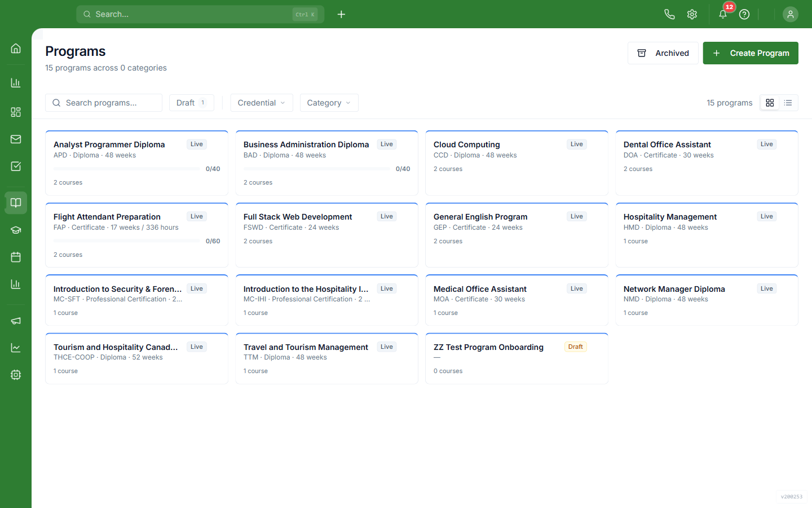Open Introduction to Security & Forensics card
This screenshot has height=508, width=812.
click(136, 300)
